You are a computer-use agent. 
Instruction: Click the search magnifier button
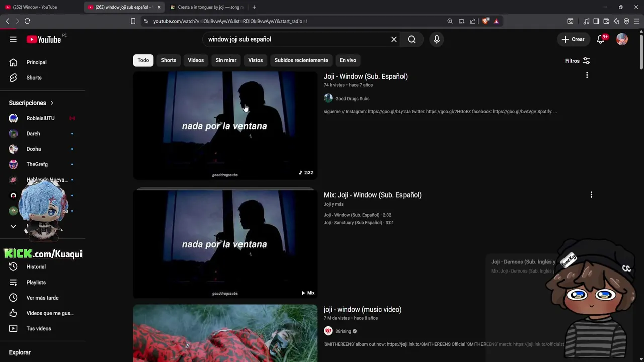412,39
